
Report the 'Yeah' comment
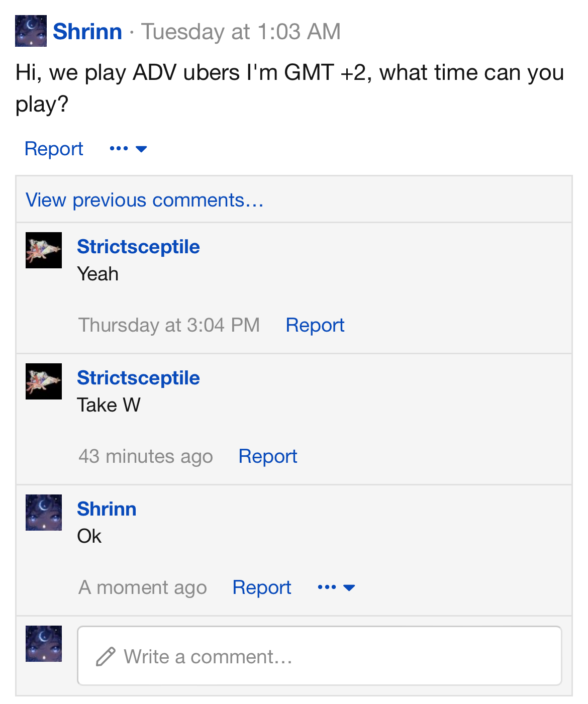pyautogui.click(x=315, y=325)
